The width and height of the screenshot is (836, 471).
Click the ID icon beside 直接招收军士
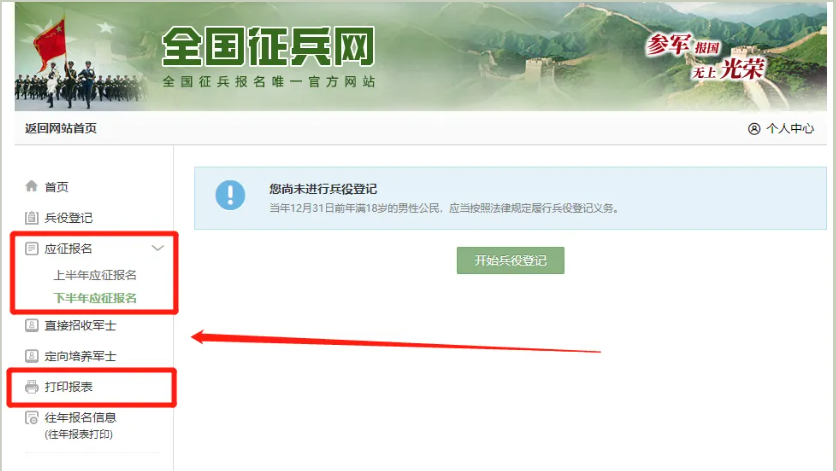click(x=31, y=325)
